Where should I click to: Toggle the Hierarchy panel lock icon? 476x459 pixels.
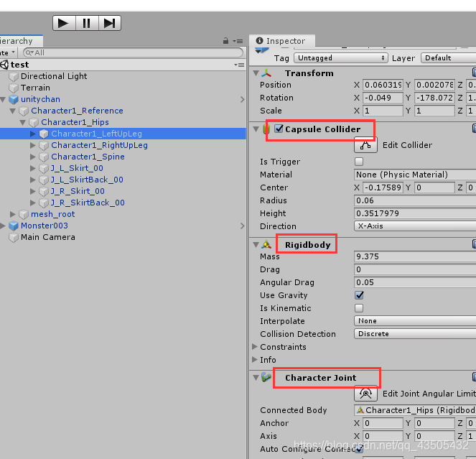(225, 41)
